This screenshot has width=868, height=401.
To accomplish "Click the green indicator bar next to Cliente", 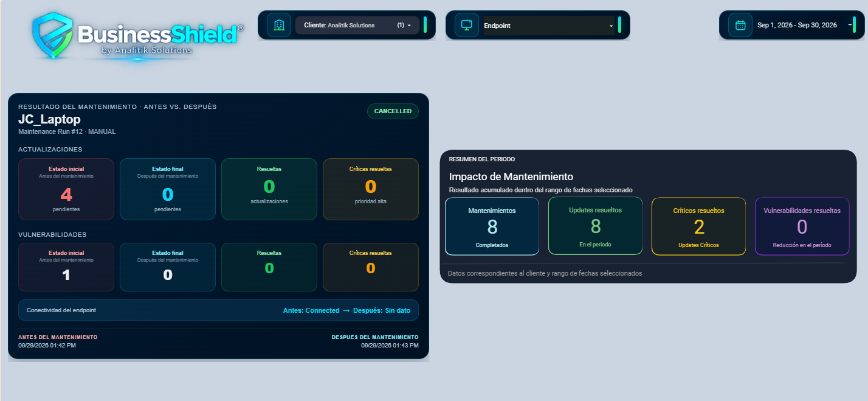I will [x=425, y=25].
